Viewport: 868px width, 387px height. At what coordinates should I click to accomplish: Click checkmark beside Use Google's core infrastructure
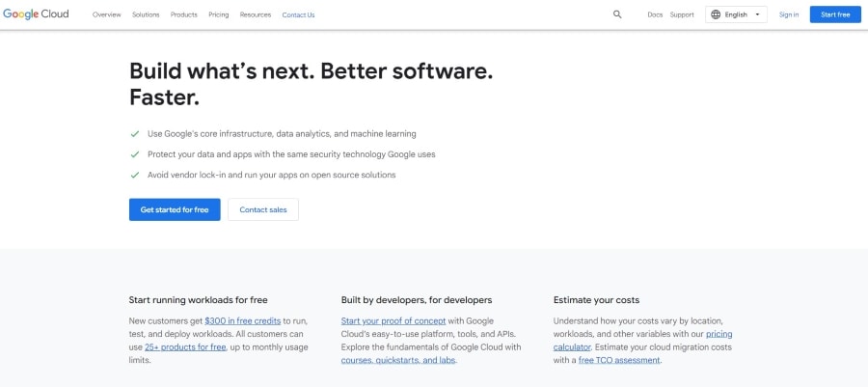[134, 134]
